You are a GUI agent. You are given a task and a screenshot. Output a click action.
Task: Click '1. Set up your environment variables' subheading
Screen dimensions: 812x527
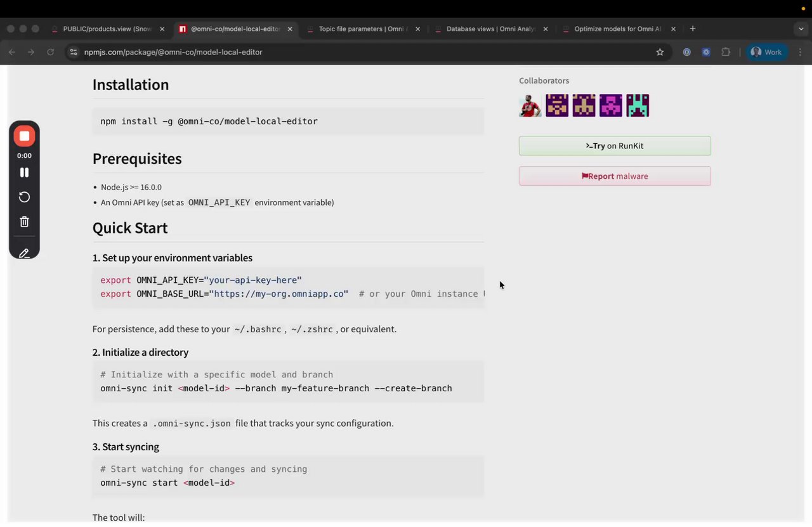(x=173, y=257)
